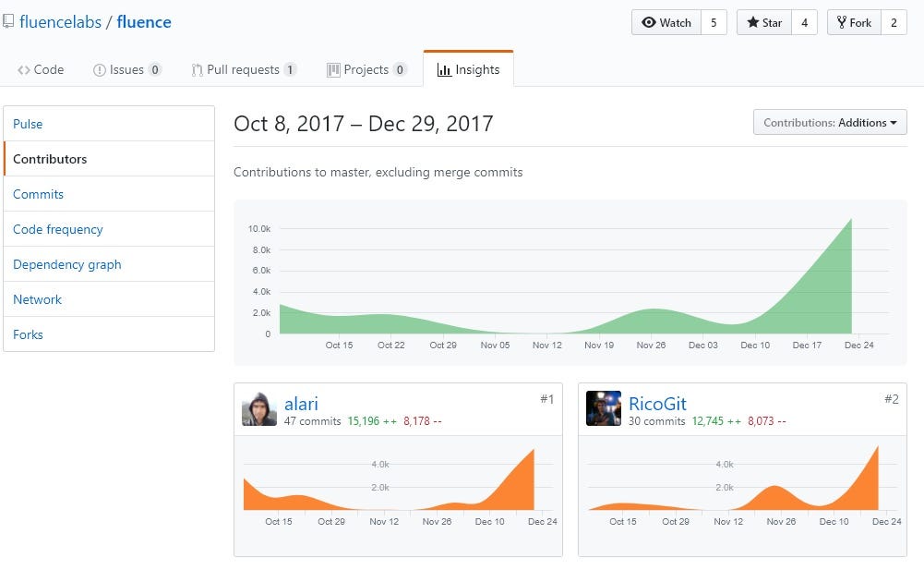Switch to the Code tab
924x570 pixels.
(41, 69)
